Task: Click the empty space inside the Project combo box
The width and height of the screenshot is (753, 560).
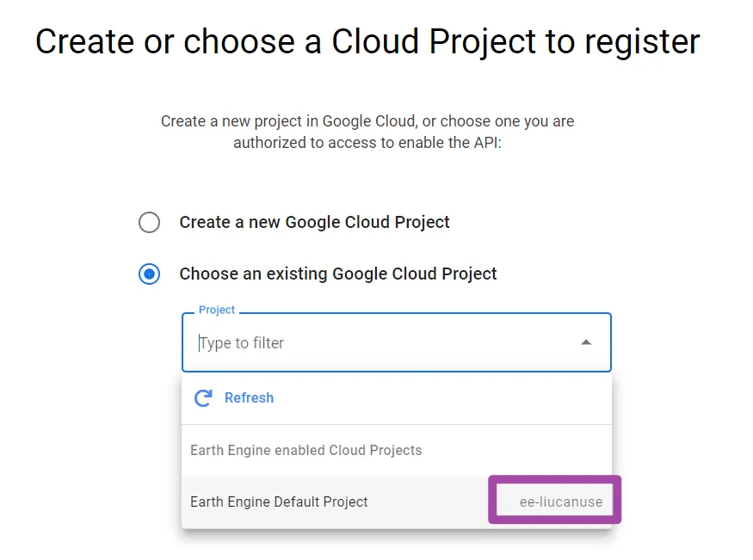Action: pos(430,343)
